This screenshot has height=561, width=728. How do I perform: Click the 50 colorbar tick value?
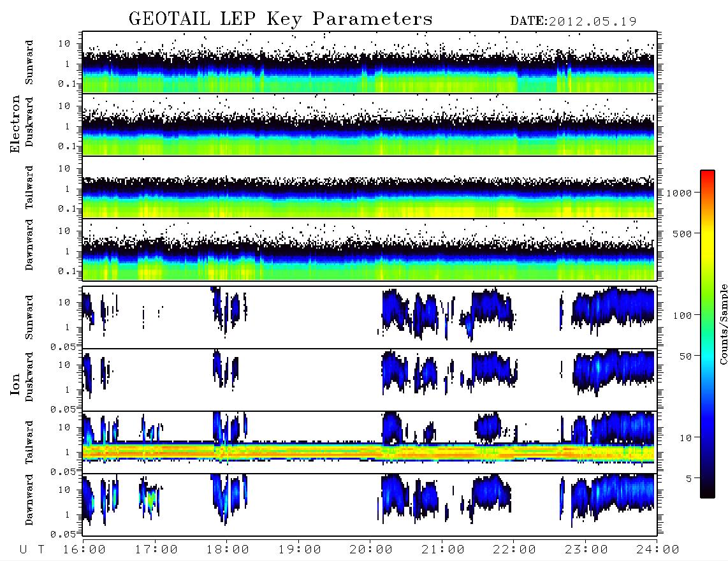click(x=685, y=356)
